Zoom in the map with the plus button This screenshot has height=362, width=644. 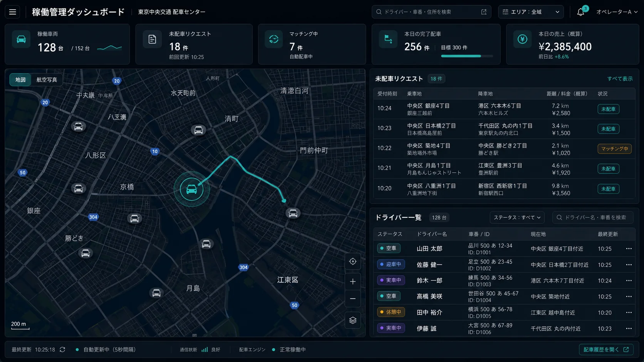coord(353,282)
